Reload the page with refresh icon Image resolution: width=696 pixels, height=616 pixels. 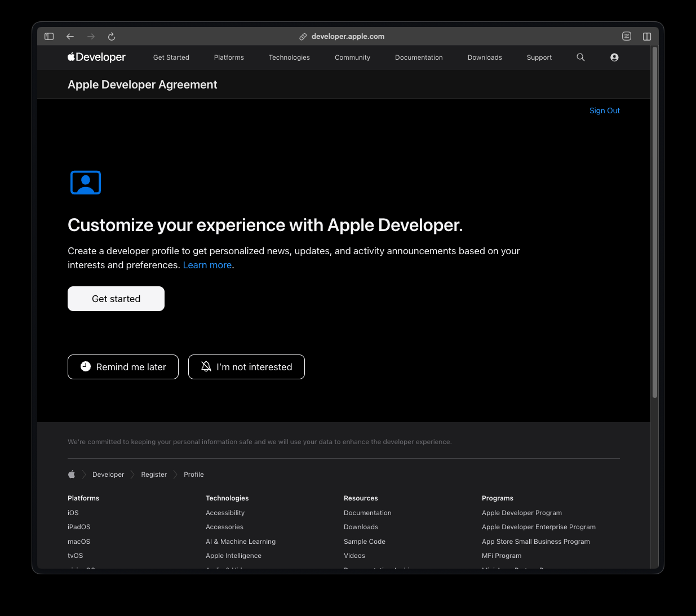(112, 37)
